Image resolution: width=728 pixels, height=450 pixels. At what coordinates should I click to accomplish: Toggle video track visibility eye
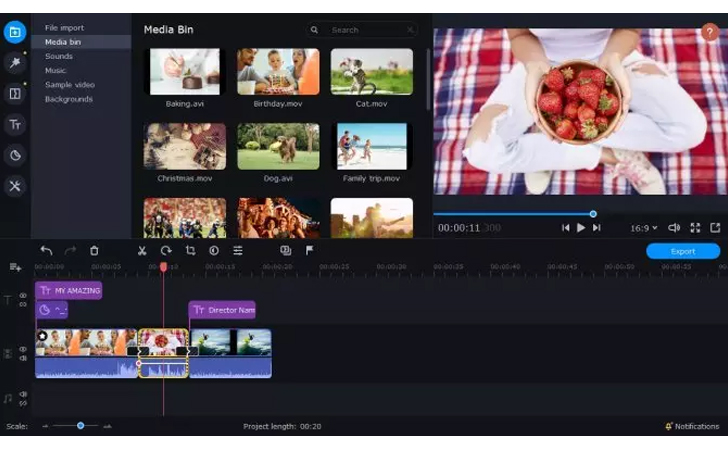[23, 349]
